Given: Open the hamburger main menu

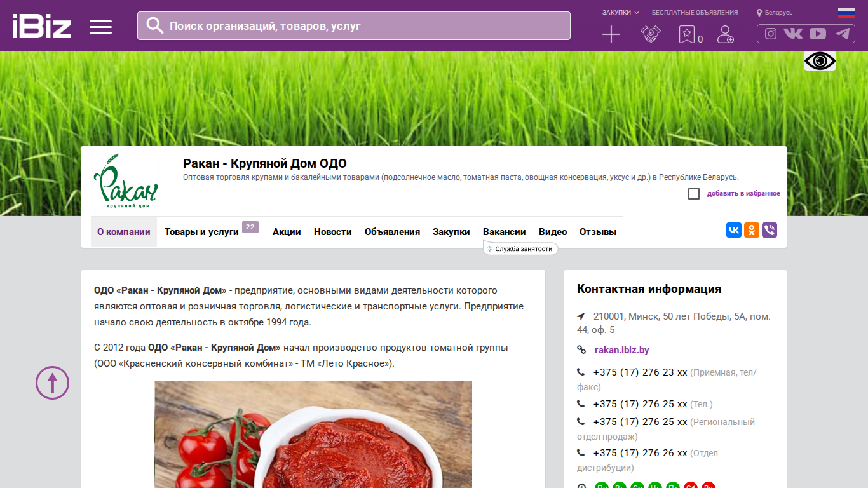Looking at the screenshot, I should click(100, 27).
